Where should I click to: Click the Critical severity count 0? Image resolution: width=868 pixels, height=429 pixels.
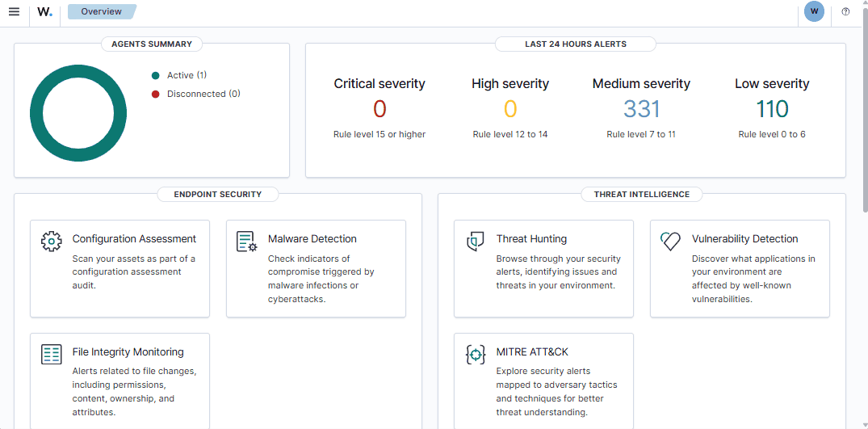(x=379, y=109)
